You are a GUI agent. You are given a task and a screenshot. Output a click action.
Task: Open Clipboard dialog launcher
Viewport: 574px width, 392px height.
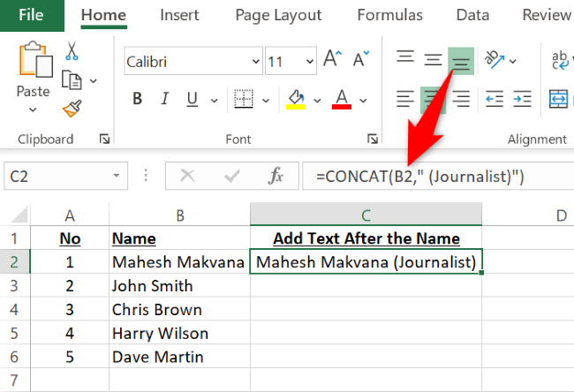tap(105, 139)
